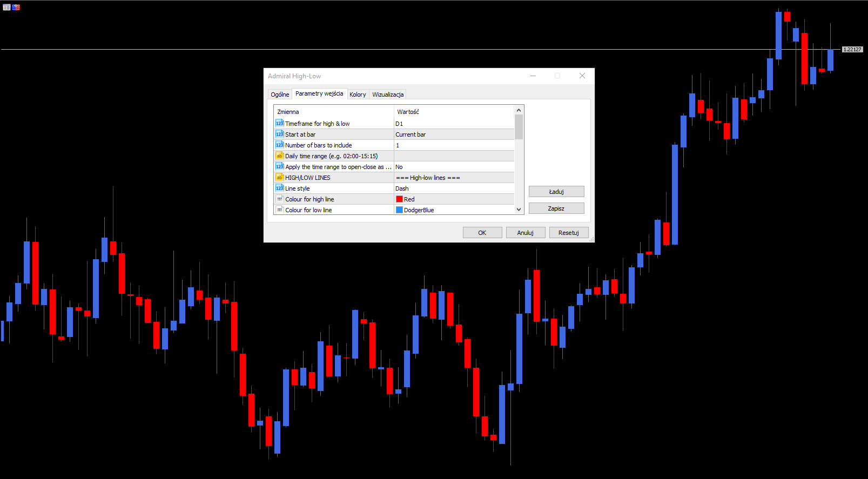Click the === High-low lines === value cell

click(x=454, y=178)
